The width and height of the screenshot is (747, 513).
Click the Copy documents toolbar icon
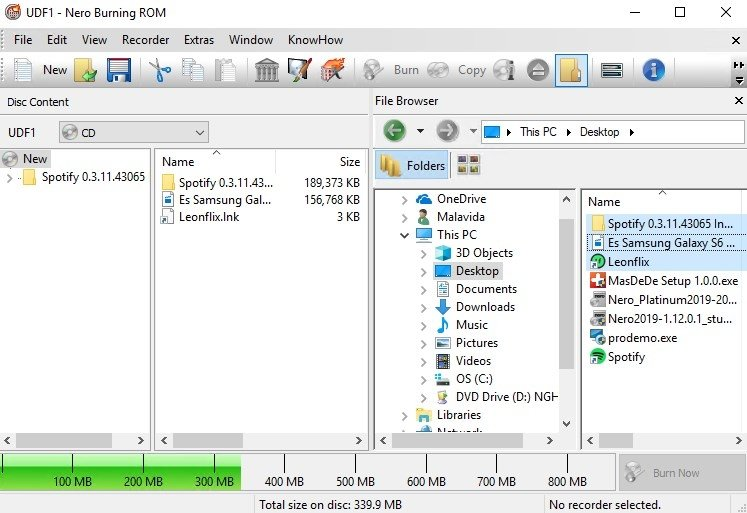point(193,70)
